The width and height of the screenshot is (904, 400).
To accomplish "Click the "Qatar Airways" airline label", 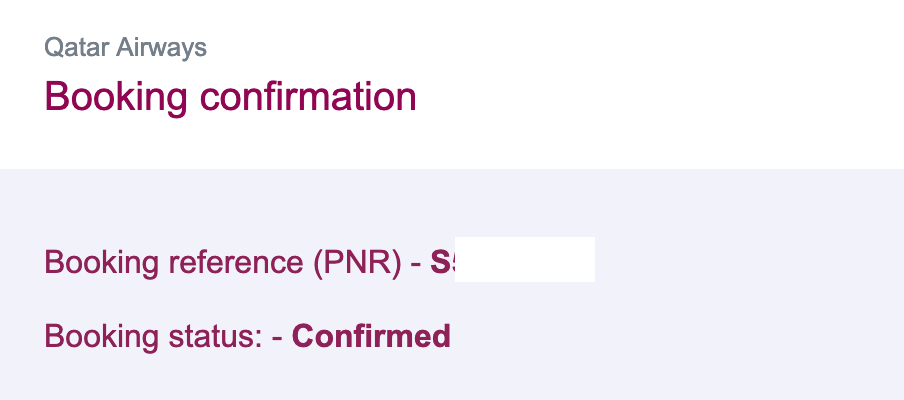I will (125, 47).
